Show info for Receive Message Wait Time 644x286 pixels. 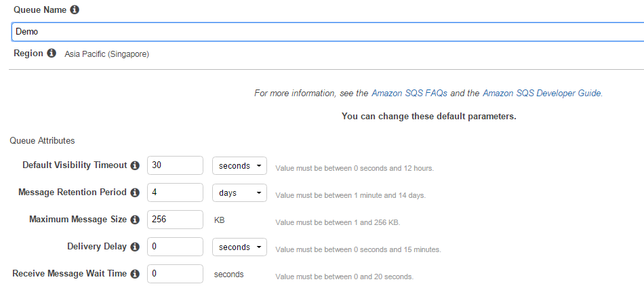(x=135, y=274)
